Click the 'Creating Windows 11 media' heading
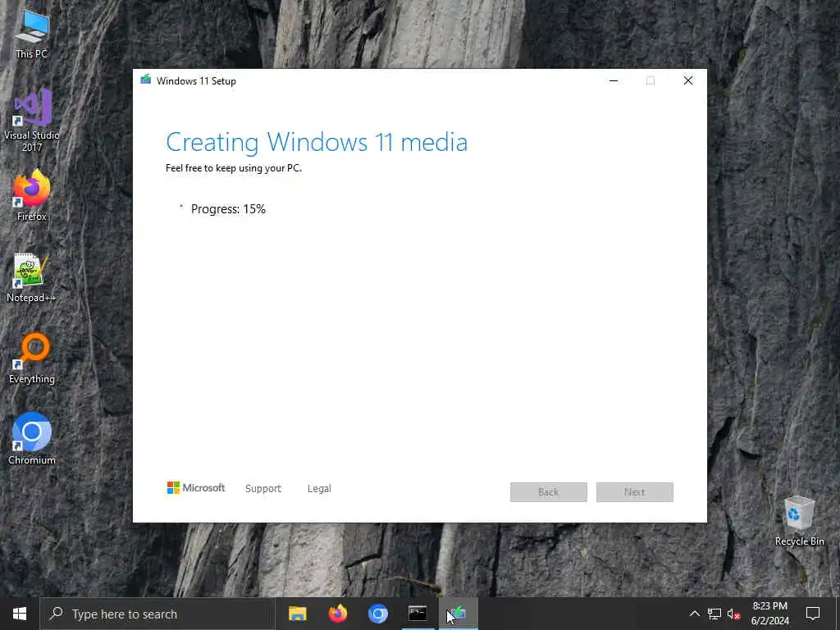840x630 pixels. (x=317, y=143)
